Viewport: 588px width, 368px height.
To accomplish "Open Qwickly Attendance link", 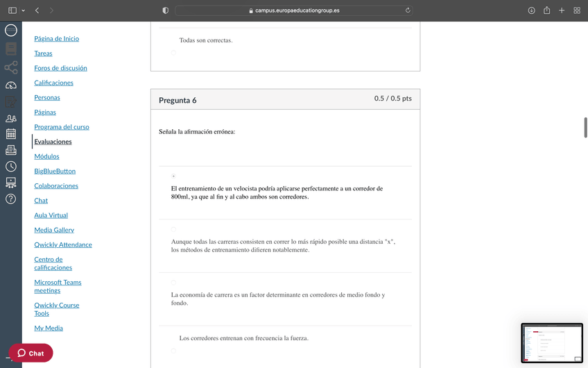I will [63, 245].
